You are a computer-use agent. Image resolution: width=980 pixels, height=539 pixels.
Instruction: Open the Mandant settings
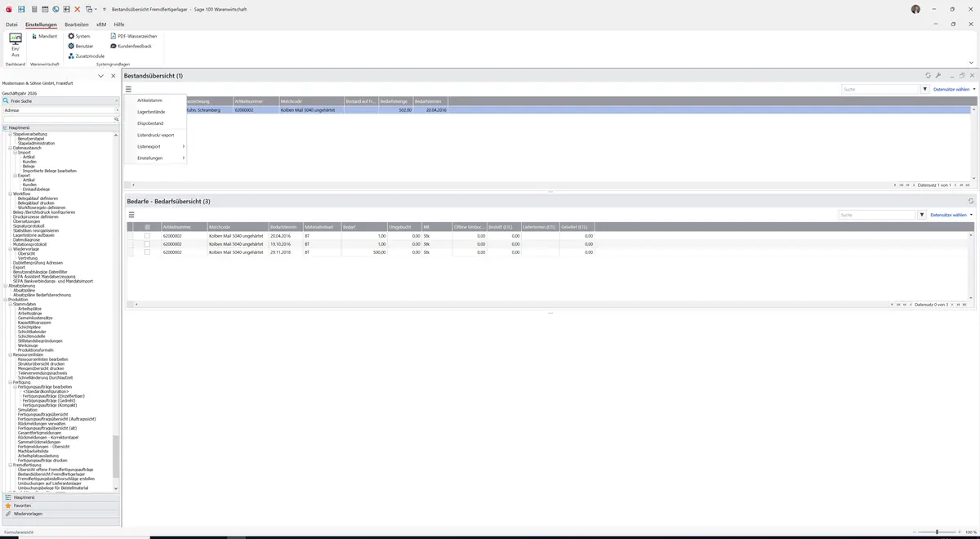(44, 36)
